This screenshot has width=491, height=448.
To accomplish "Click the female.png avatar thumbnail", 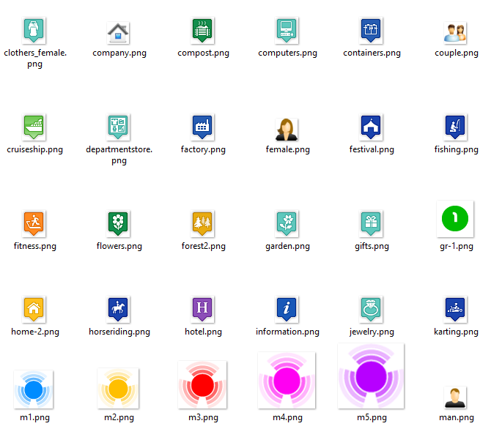I will 287,129.
